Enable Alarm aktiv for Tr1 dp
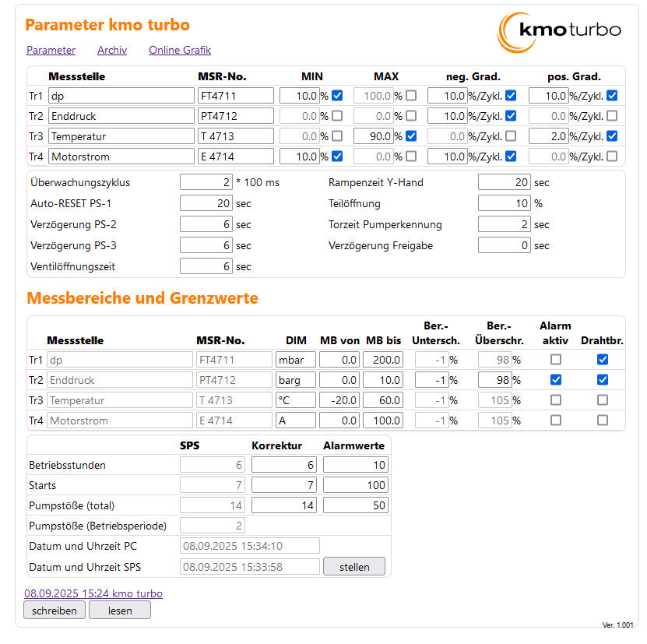The image size is (647, 644). pos(556,359)
